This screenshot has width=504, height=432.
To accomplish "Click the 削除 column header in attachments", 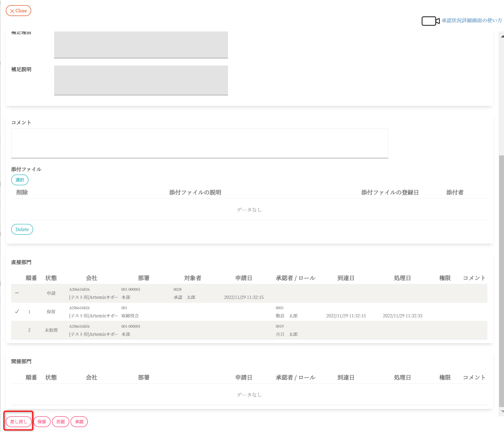I will pyautogui.click(x=22, y=192).
